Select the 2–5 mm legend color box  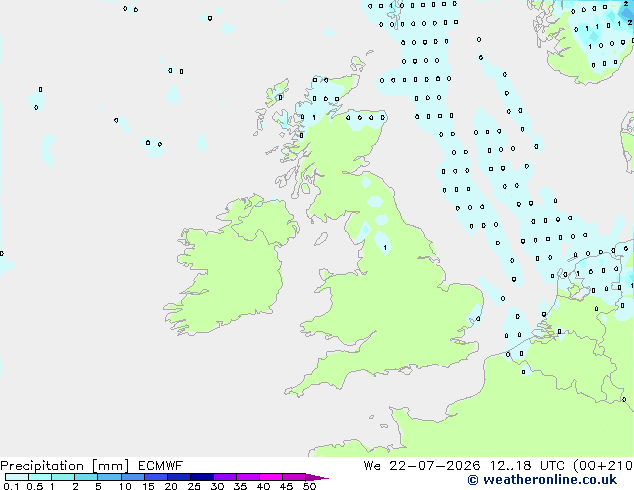pos(86,477)
